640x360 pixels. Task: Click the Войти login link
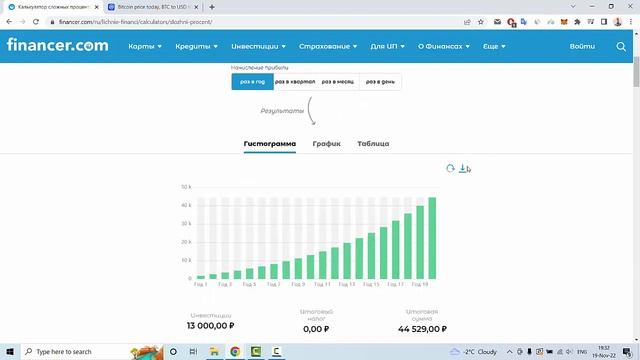[x=582, y=46]
